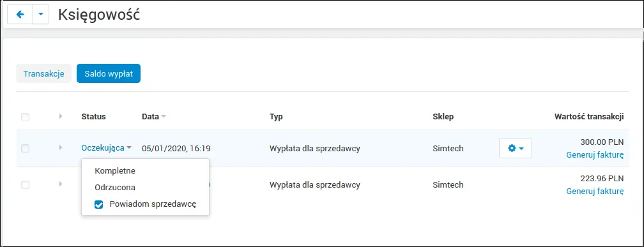Click Simtech in the 223.96 PLN row

[448, 184]
